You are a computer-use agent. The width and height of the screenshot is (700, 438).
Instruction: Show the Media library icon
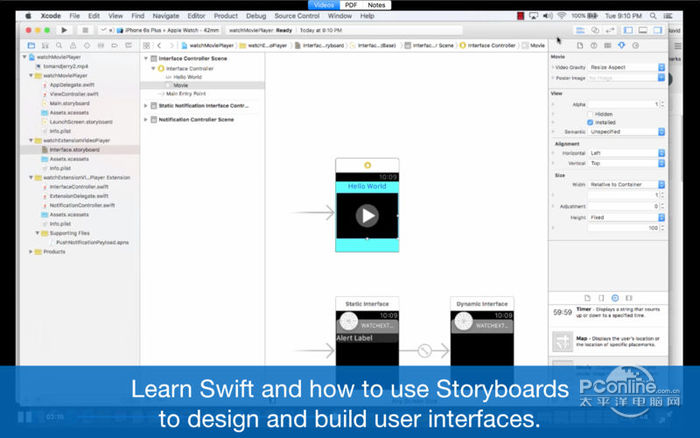pyautogui.click(x=629, y=298)
